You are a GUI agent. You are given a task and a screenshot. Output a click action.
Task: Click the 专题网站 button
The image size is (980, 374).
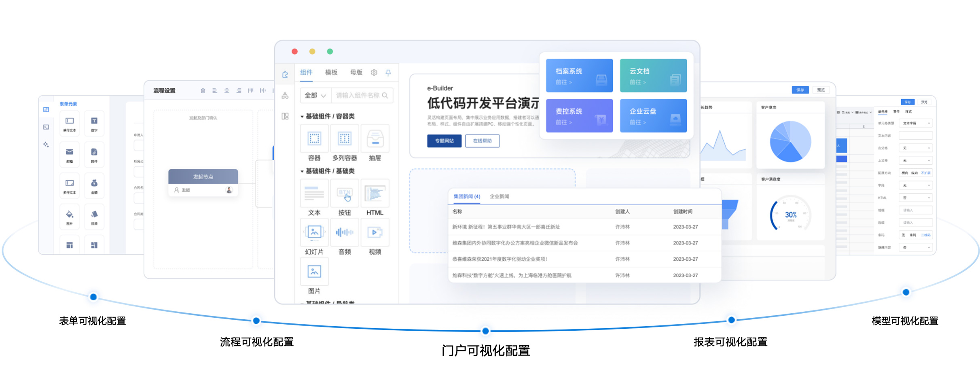[x=444, y=141]
